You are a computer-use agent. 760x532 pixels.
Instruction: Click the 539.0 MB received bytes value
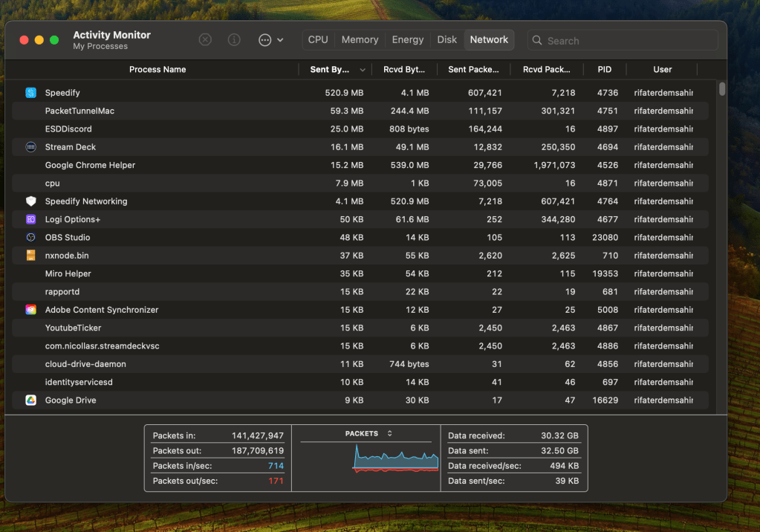click(x=409, y=165)
